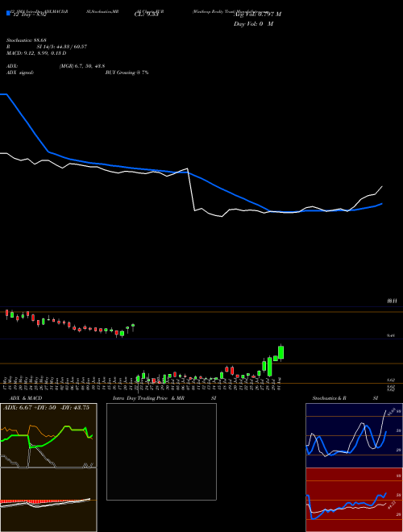This screenshot has width=403, height=532.
Task: Open the MACD histogram panel with red bars
Action: point(48,500)
